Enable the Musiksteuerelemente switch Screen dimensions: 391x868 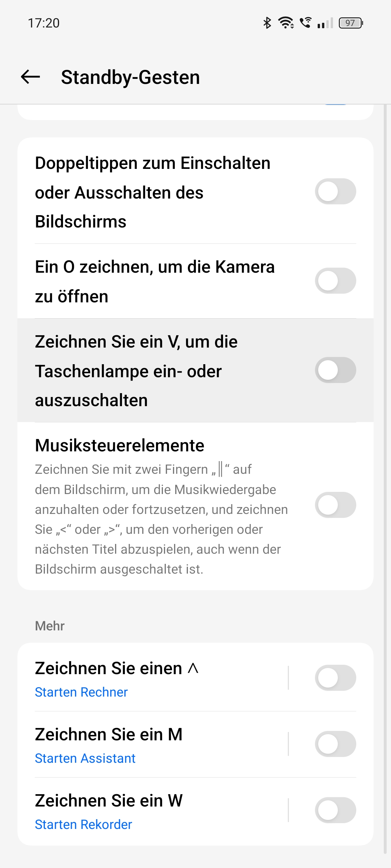pos(335,505)
